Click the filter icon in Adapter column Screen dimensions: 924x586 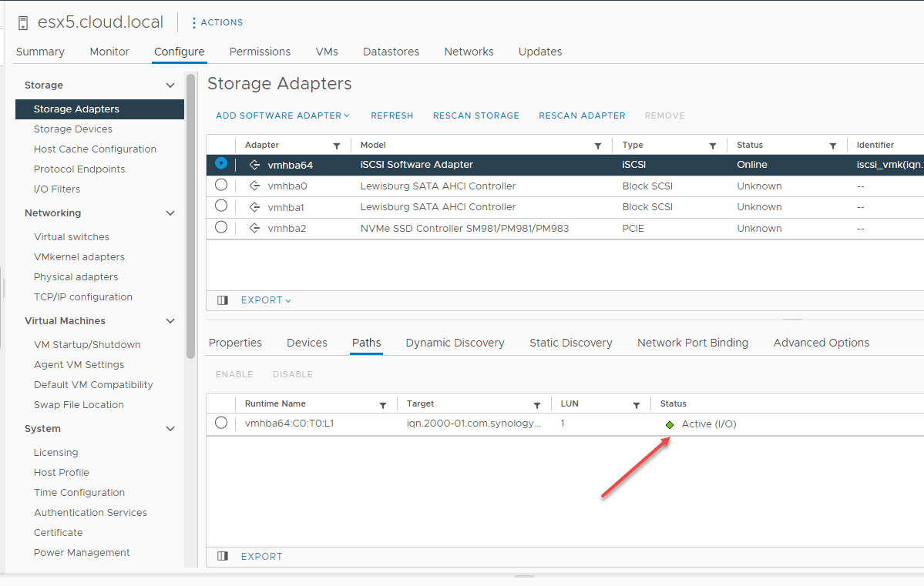336,146
